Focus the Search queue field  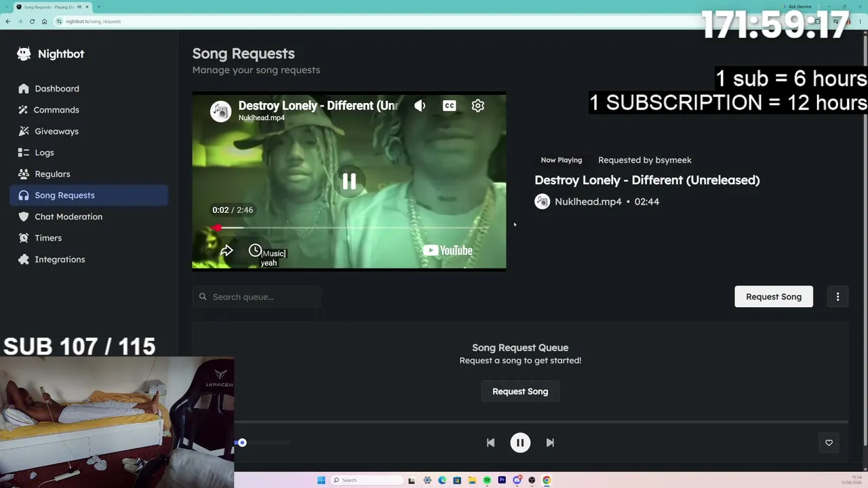tap(257, 297)
